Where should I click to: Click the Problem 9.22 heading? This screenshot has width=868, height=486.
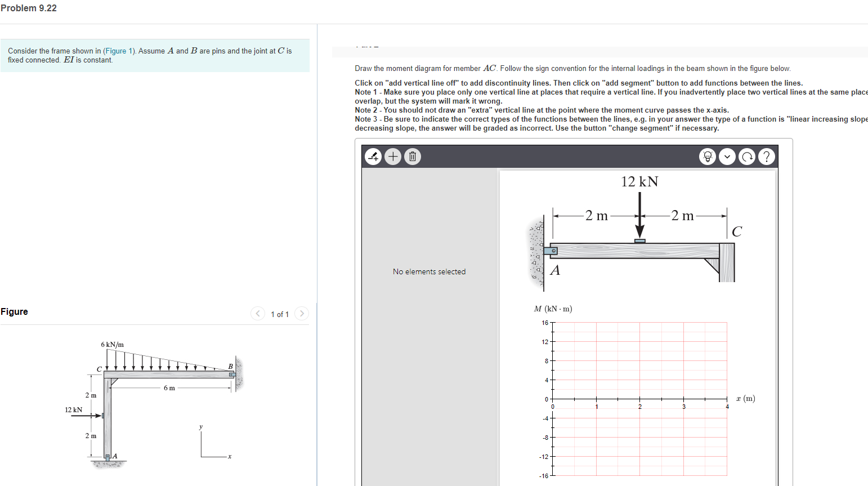coord(29,8)
